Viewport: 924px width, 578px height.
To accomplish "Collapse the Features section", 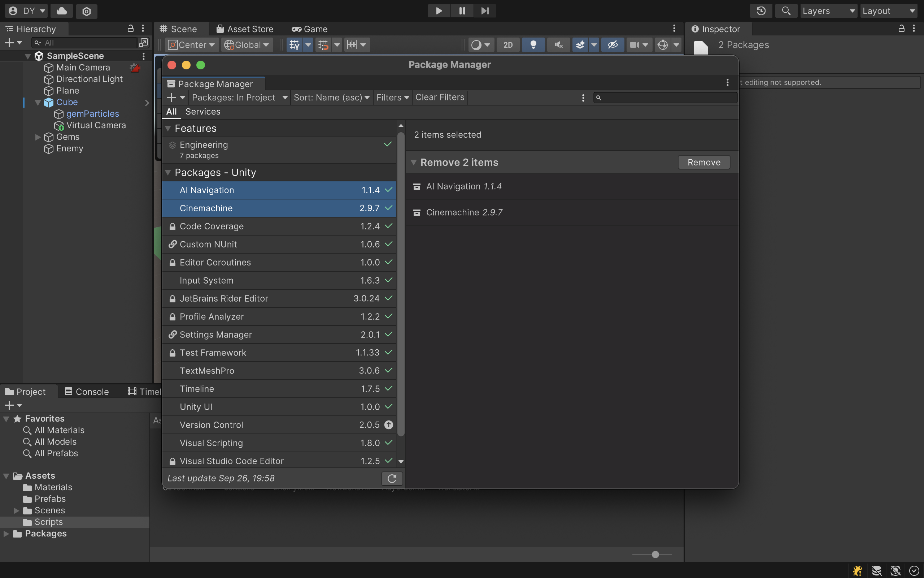I will [167, 129].
